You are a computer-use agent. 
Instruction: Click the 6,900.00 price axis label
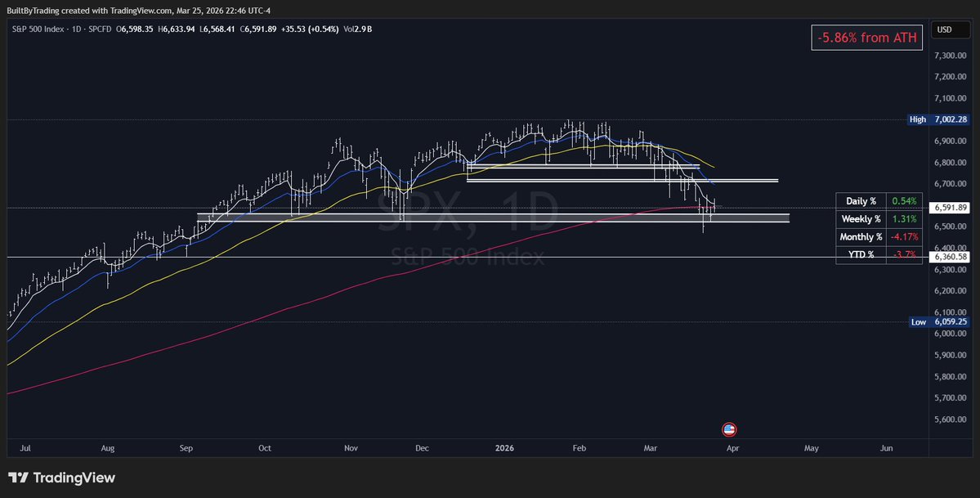[x=950, y=141]
